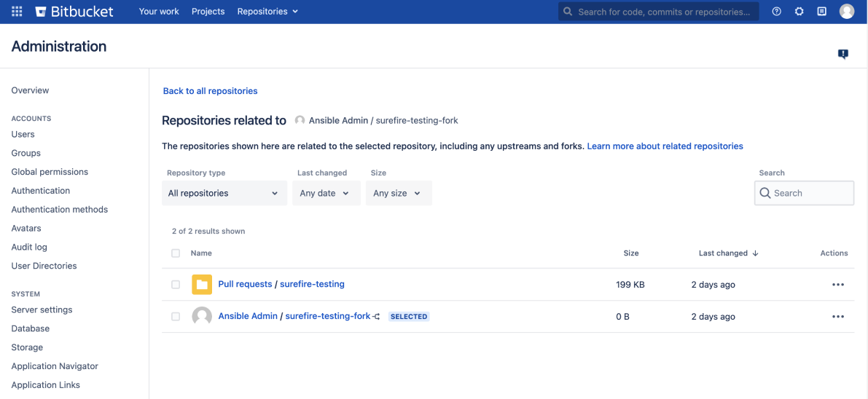Image resolution: width=868 pixels, height=399 pixels.
Task: Open the Pull requests project link
Action: tap(245, 284)
